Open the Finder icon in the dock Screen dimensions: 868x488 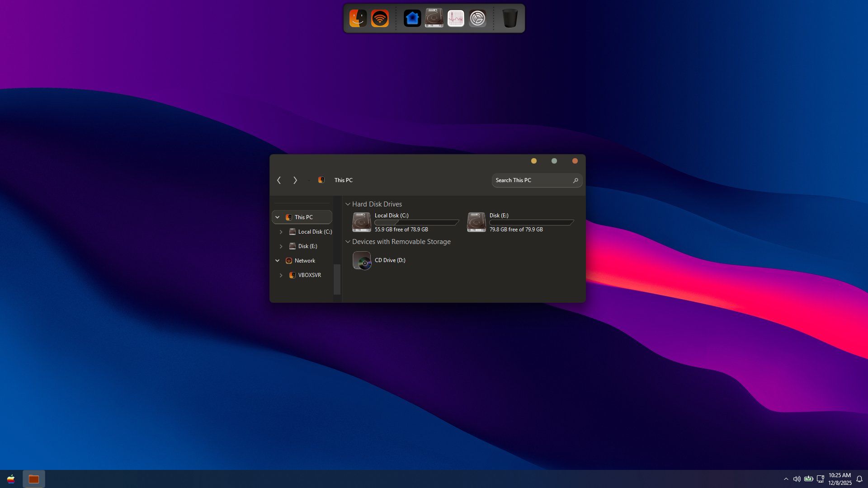(x=358, y=19)
